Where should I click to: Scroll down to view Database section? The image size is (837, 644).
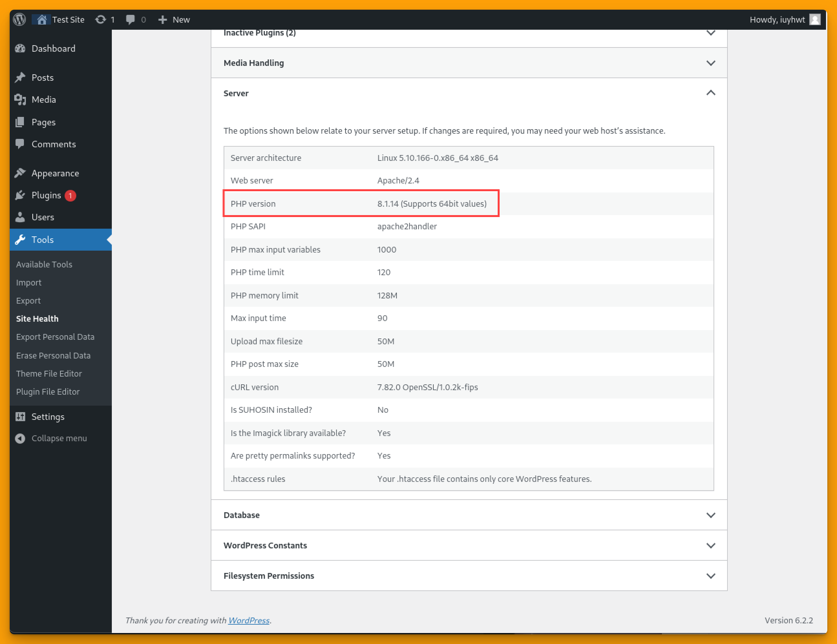tap(469, 515)
